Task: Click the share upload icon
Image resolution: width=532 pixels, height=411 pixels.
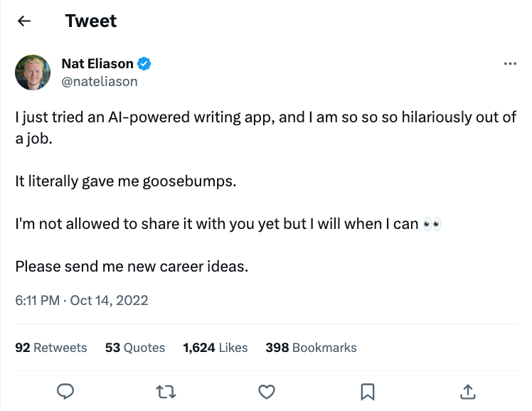Action: click(467, 391)
